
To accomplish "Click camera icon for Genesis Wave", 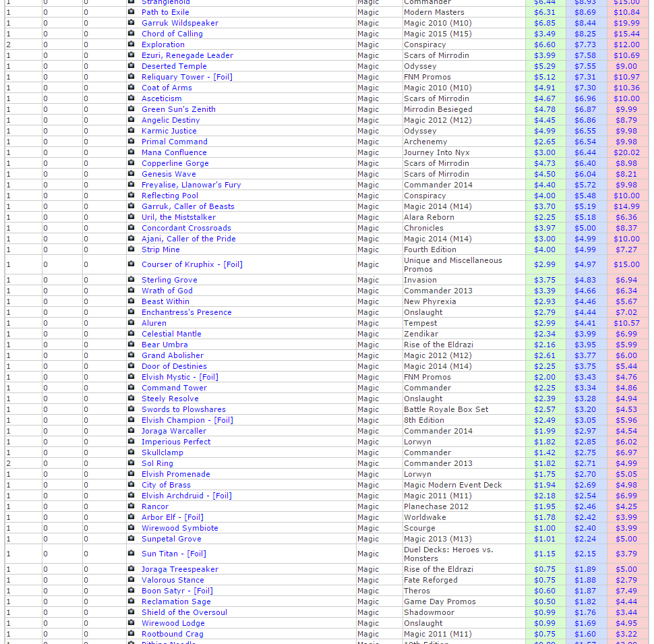I will 131,174.
